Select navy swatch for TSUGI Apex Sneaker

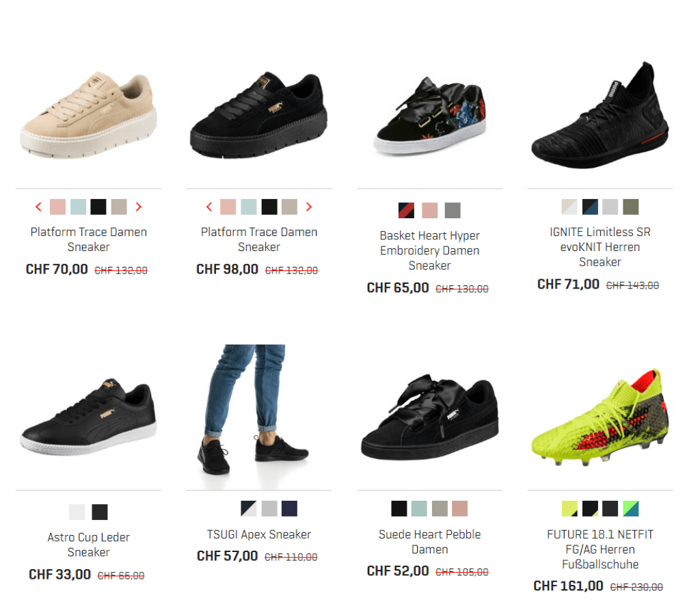(289, 509)
